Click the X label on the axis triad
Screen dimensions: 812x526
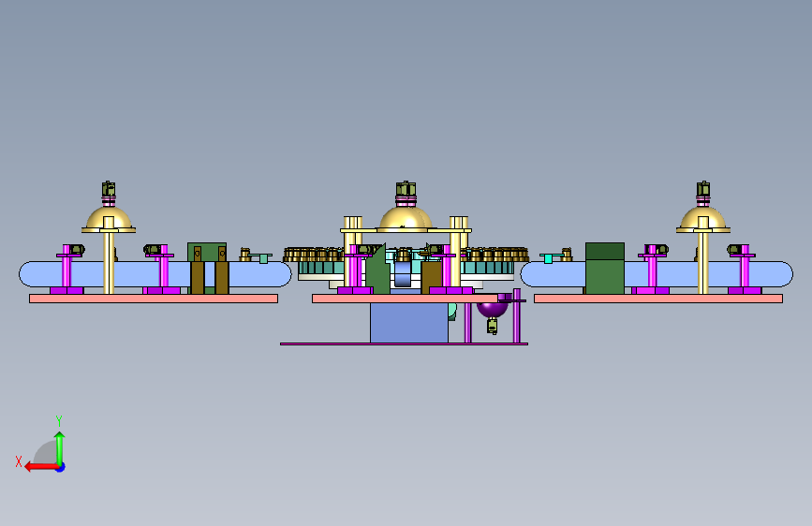[19, 461]
